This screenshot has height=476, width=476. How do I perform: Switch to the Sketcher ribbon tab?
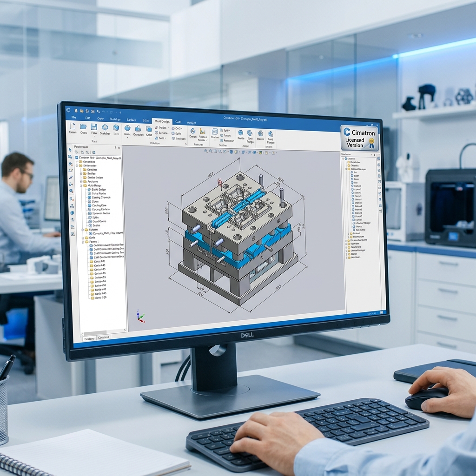tap(115, 119)
